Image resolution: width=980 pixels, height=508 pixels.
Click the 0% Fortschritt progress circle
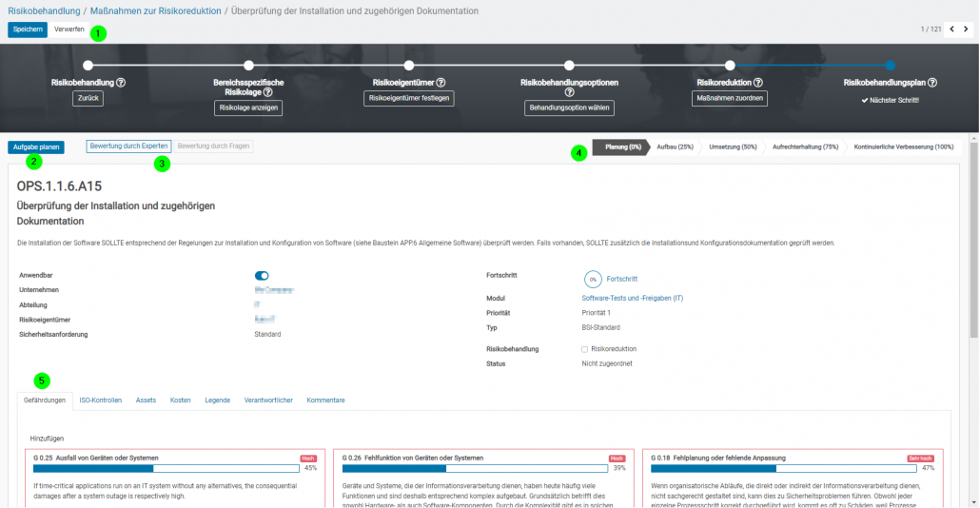coord(592,280)
